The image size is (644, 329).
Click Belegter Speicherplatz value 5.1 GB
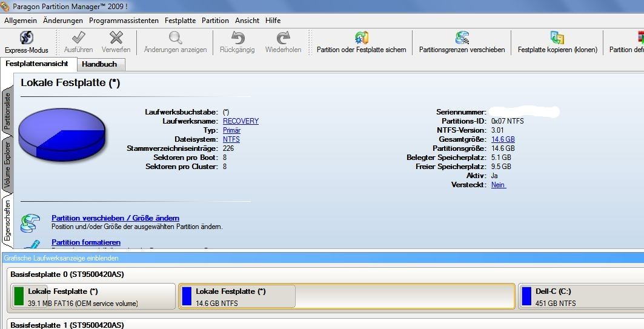[x=501, y=158]
